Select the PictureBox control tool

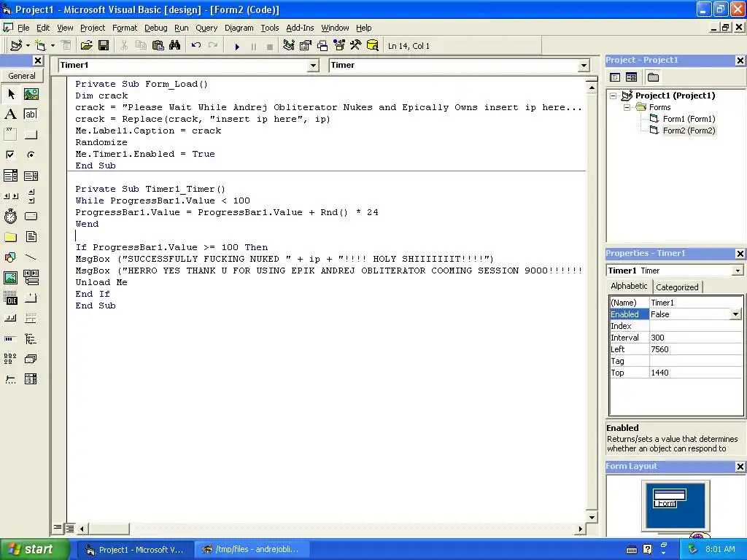tap(31, 94)
